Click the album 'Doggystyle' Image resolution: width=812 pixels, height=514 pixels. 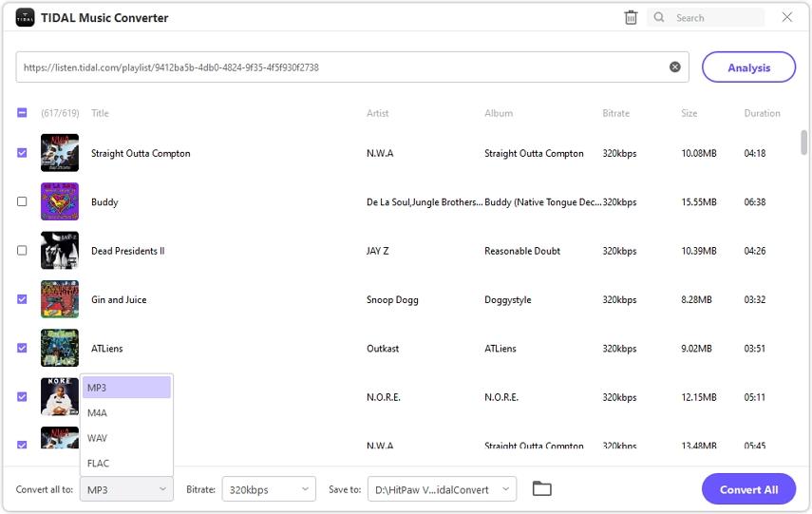click(508, 299)
